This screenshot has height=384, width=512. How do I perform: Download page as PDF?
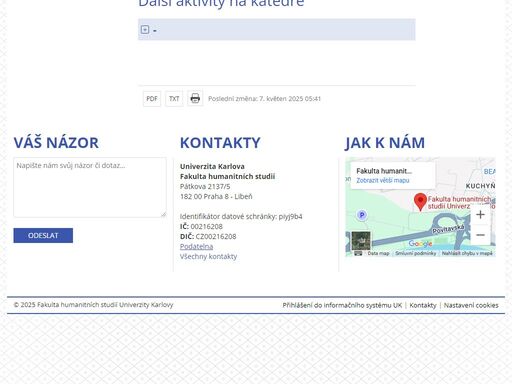point(152,99)
